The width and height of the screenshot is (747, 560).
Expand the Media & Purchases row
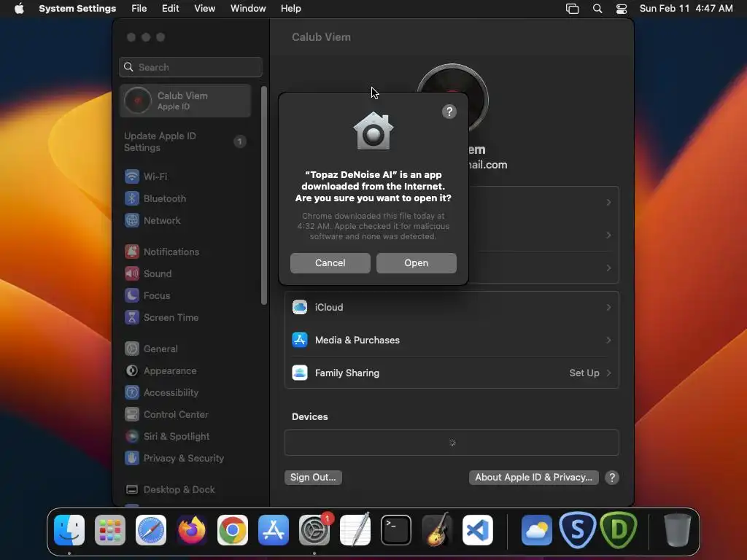[x=452, y=341]
